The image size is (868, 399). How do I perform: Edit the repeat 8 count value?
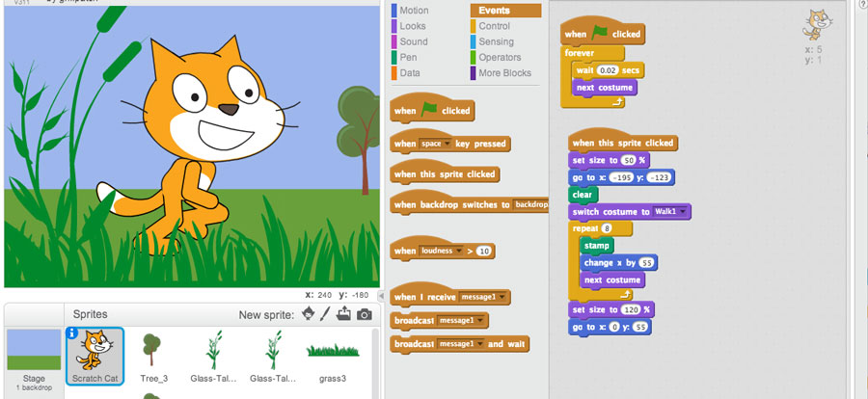pos(608,228)
